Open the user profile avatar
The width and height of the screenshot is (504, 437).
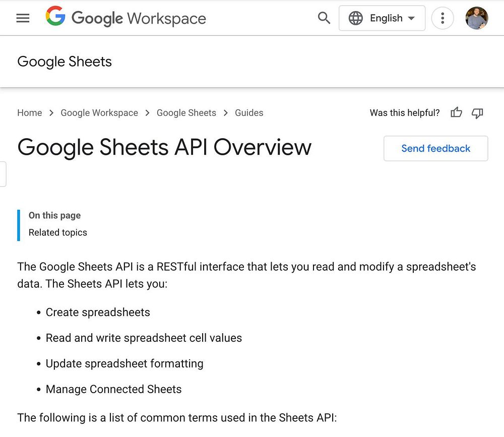click(477, 18)
